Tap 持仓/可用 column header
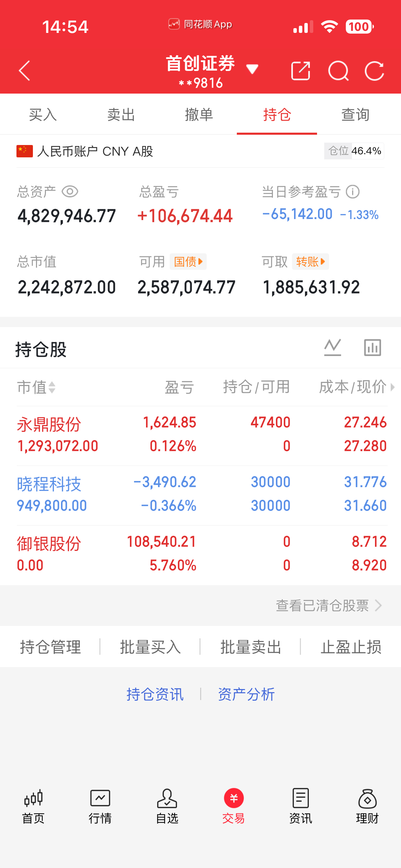The width and height of the screenshot is (401, 868). click(x=257, y=387)
